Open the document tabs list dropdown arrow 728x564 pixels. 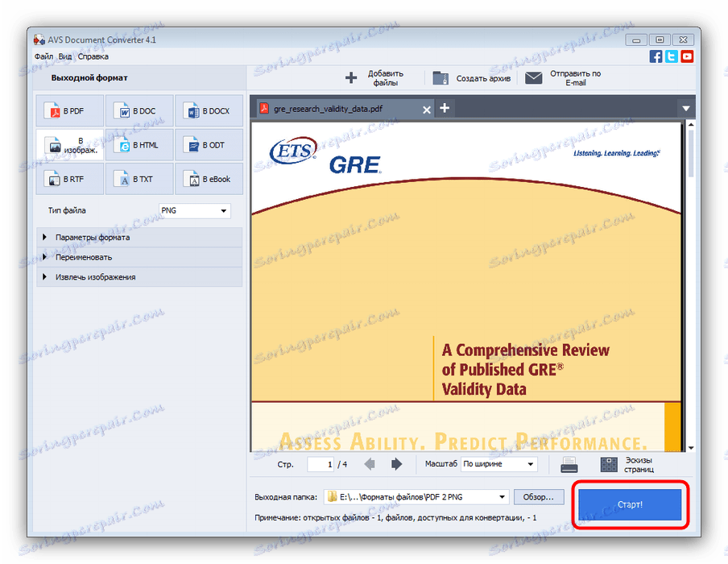pos(686,109)
